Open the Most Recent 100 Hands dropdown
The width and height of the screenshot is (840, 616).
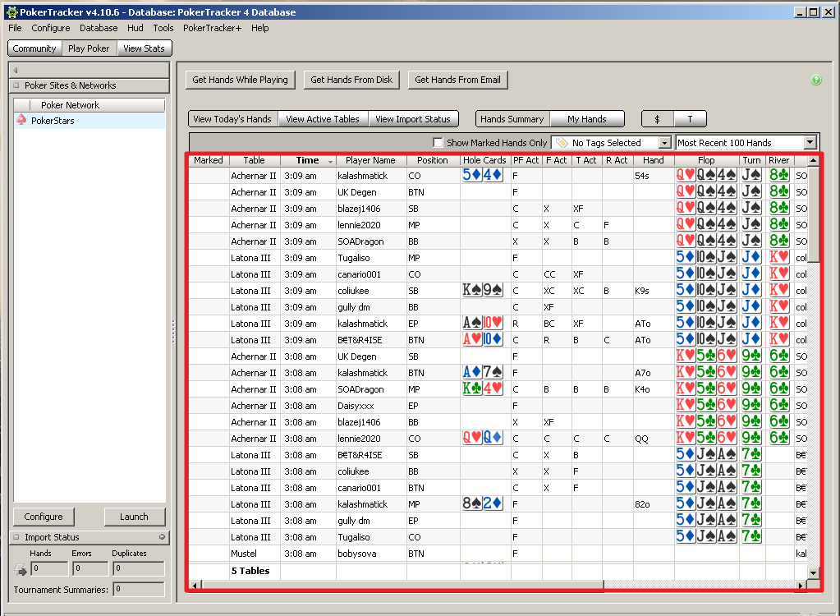pyautogui.click(x=810, y=142)
